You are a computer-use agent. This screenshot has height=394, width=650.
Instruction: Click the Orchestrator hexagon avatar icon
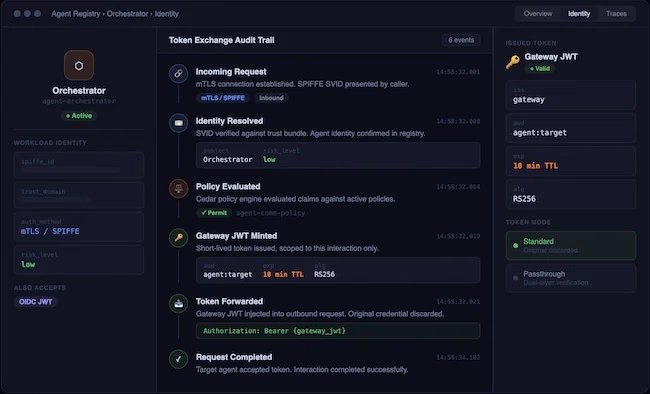[x=79, y=65]
